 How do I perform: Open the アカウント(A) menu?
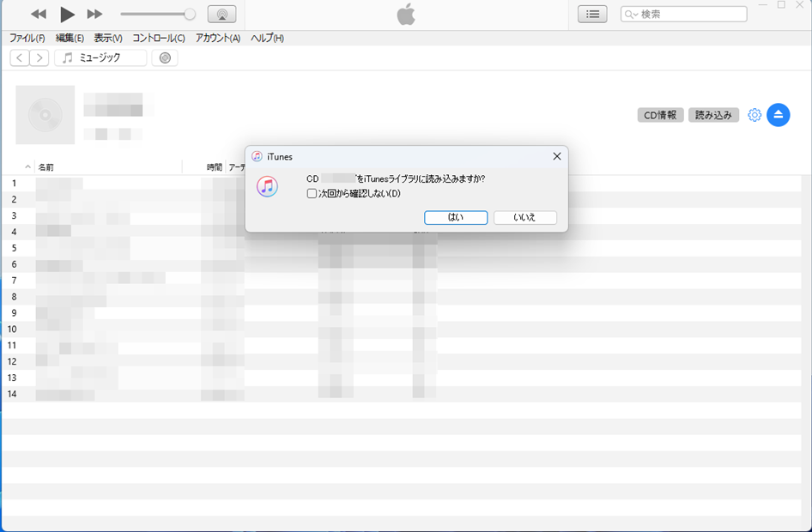(217, 38)
